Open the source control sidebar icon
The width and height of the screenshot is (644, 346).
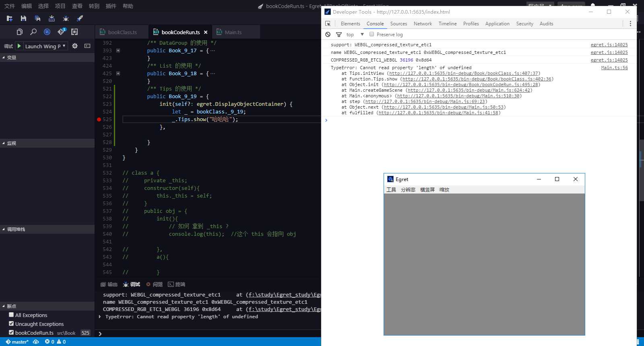[61, 31]
